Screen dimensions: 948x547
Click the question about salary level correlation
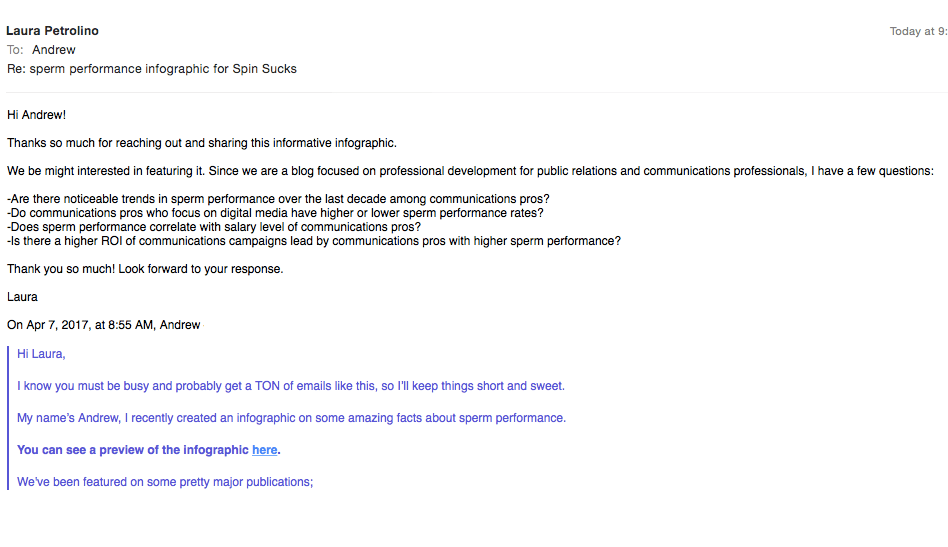coord(214,227)
